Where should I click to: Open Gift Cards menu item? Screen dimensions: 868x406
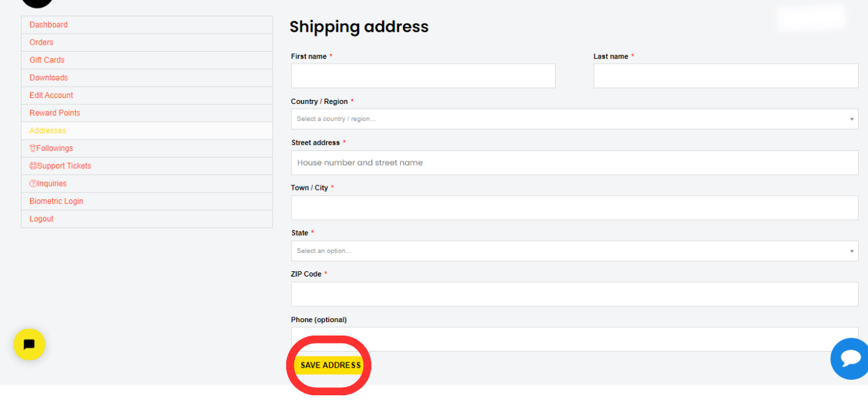pos(47,60)
